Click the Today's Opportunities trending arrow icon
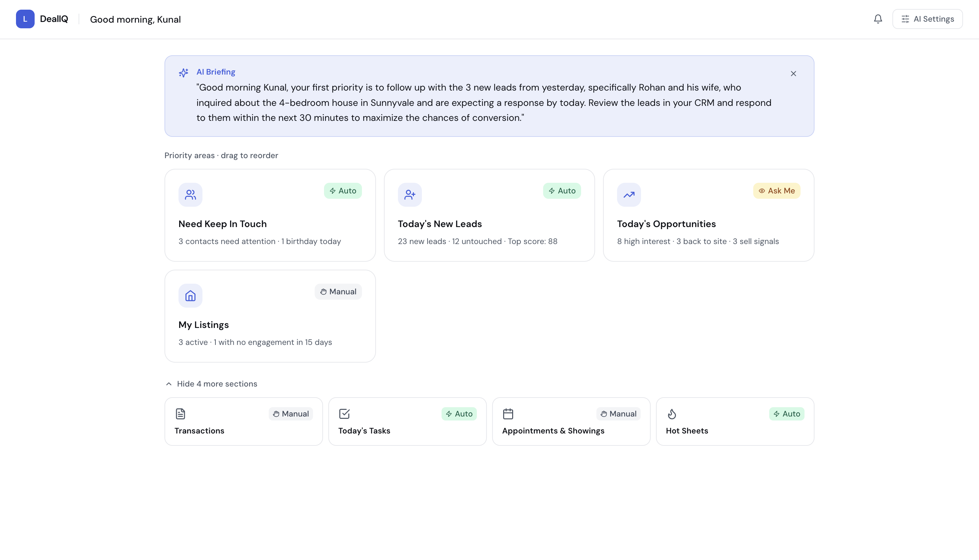The image size is (979, 560). pyautogui.click(x=629, y=195)
